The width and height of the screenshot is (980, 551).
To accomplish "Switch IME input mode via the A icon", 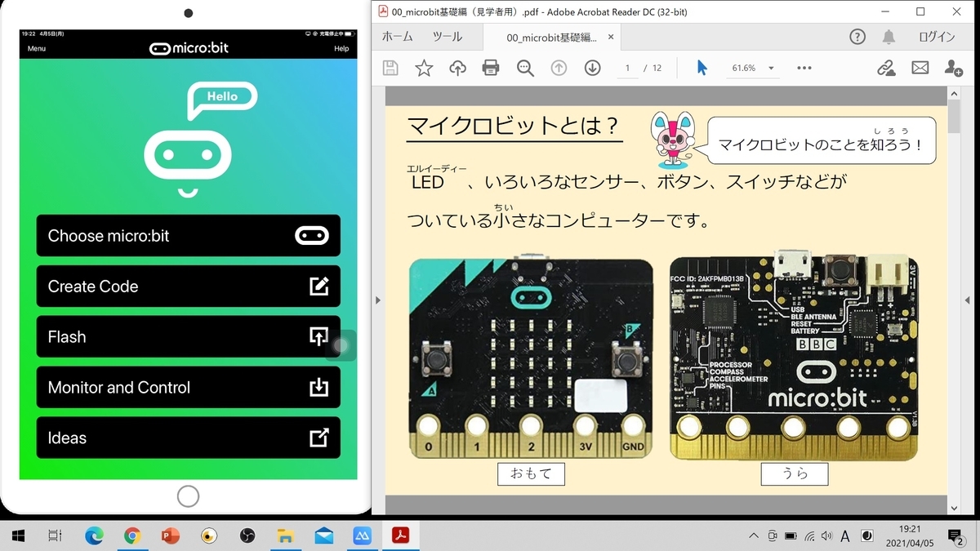I will click(x=845, y=536).
